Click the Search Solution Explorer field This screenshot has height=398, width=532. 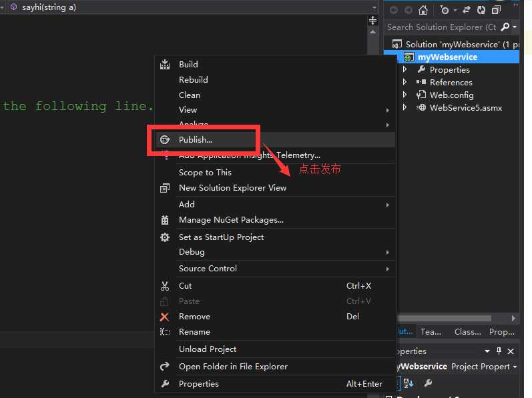pyautogui.click(x=442, y=27)
